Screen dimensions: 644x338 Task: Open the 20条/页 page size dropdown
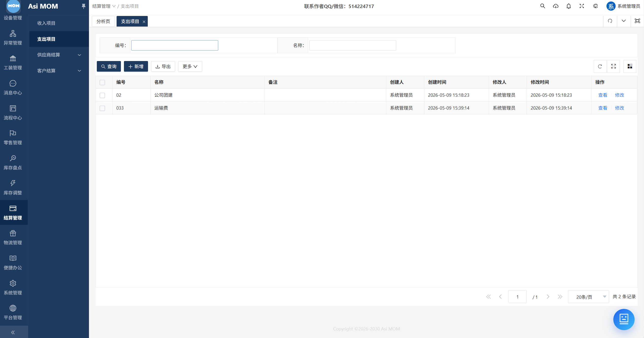pos(588,297)
